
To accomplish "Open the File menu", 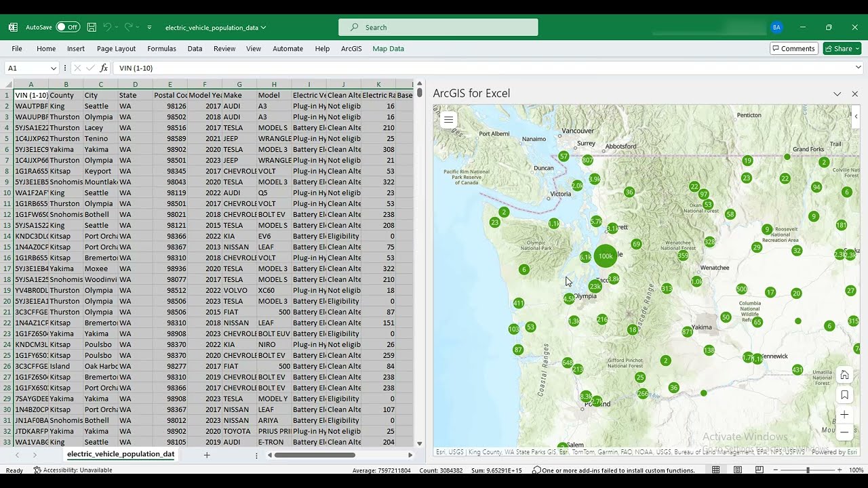I will coord(17,48).
